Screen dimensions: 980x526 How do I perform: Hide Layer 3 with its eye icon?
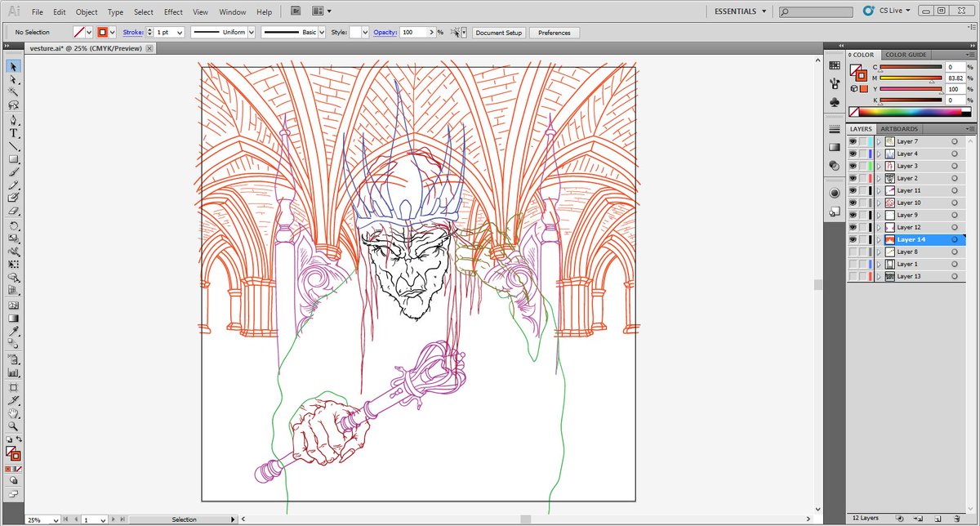853,166
